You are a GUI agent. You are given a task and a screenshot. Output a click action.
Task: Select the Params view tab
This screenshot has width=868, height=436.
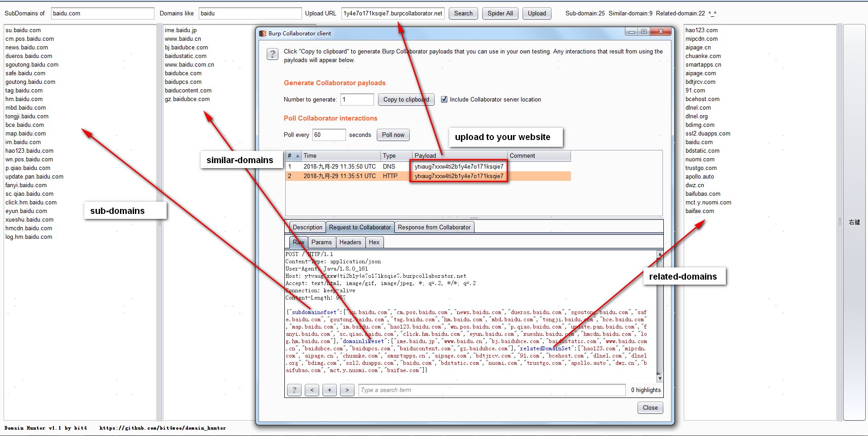321,242
